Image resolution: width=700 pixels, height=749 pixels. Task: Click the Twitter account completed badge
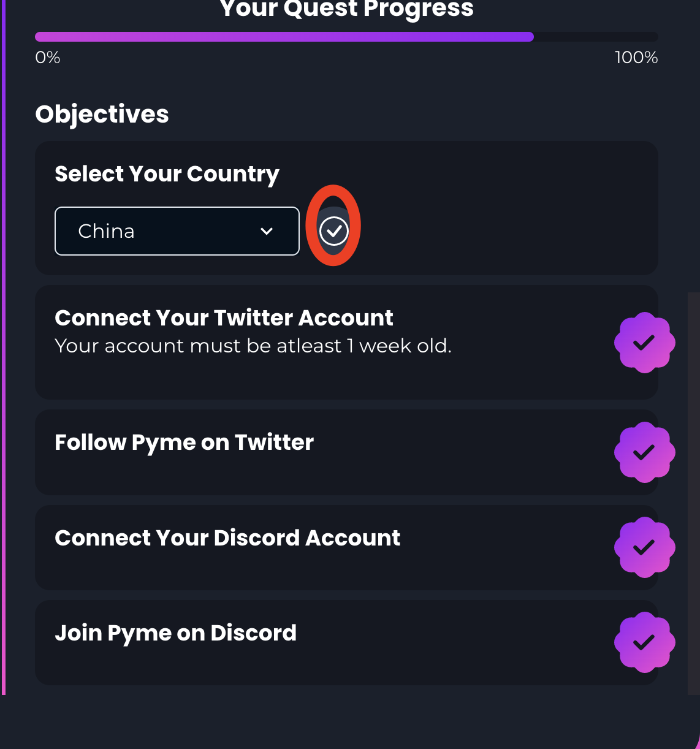tap(644, 343)
